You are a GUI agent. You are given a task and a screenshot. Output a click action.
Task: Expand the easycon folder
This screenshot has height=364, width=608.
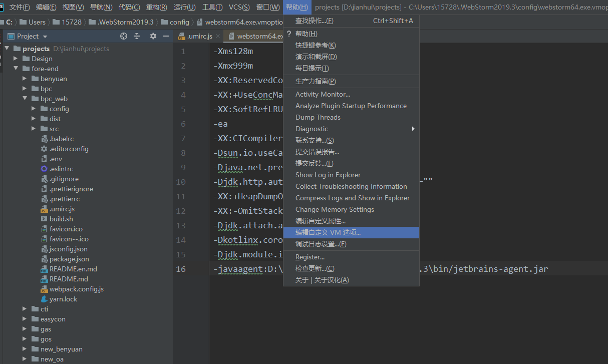(x=25, y=319)
